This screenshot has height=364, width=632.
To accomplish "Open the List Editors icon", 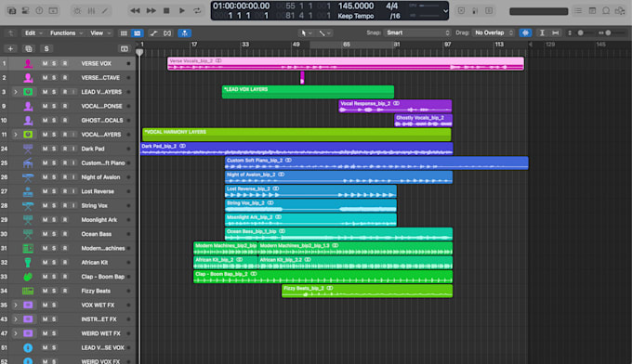I will (x=578, y=11).
